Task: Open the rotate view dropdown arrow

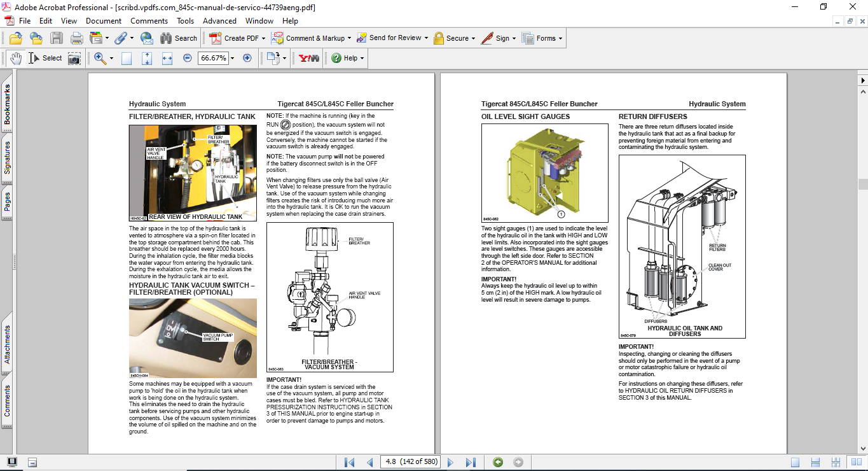Action: click(284, 58)
